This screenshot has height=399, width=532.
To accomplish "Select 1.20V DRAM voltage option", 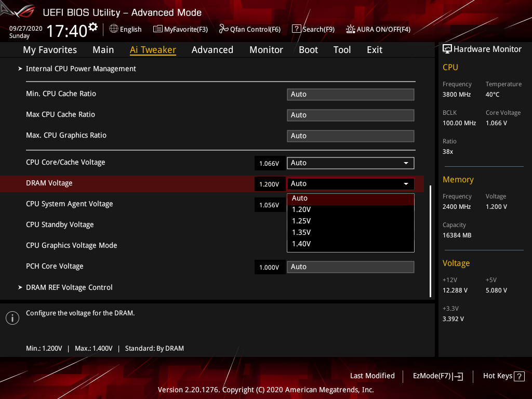I will (351, 210).
